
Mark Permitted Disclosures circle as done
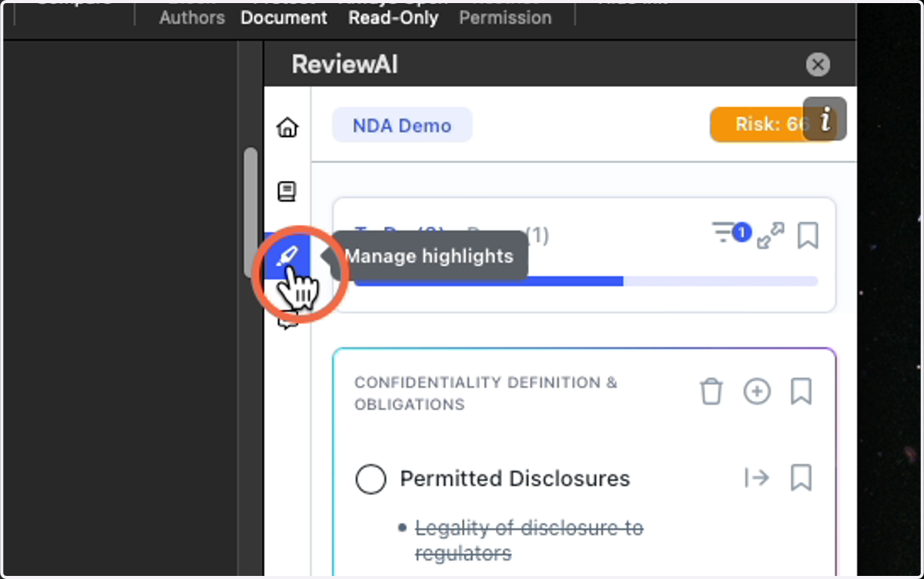pyautogui.click(x=370, y=479)
